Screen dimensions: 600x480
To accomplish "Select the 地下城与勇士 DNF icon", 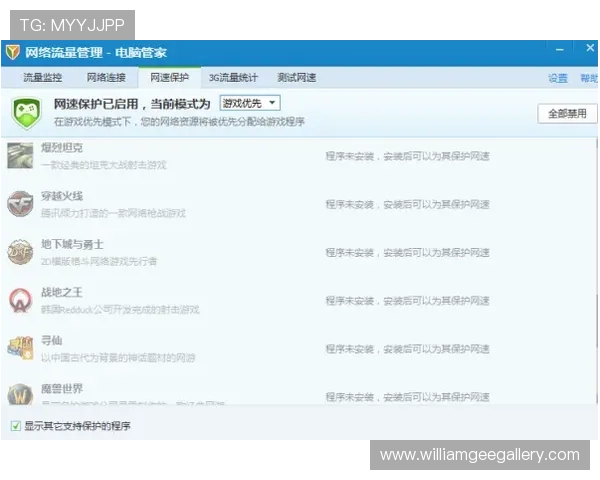I will pyautogui.click(x=20, y=252).
